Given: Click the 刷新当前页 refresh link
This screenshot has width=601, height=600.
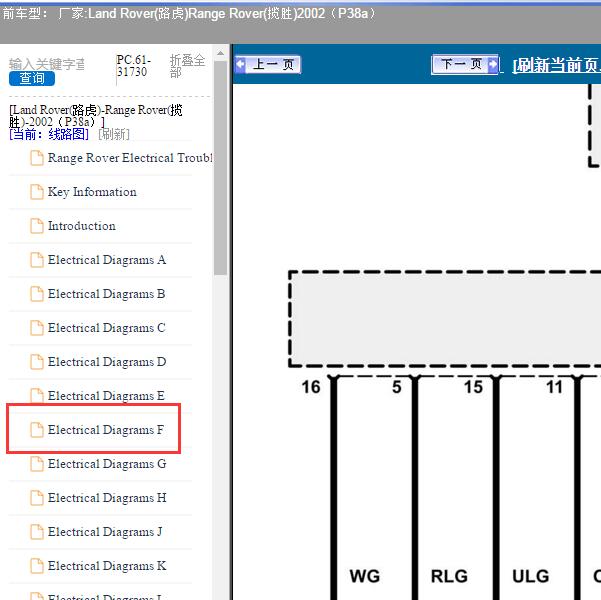Looking at the screenshot, I should click(557, 65).
